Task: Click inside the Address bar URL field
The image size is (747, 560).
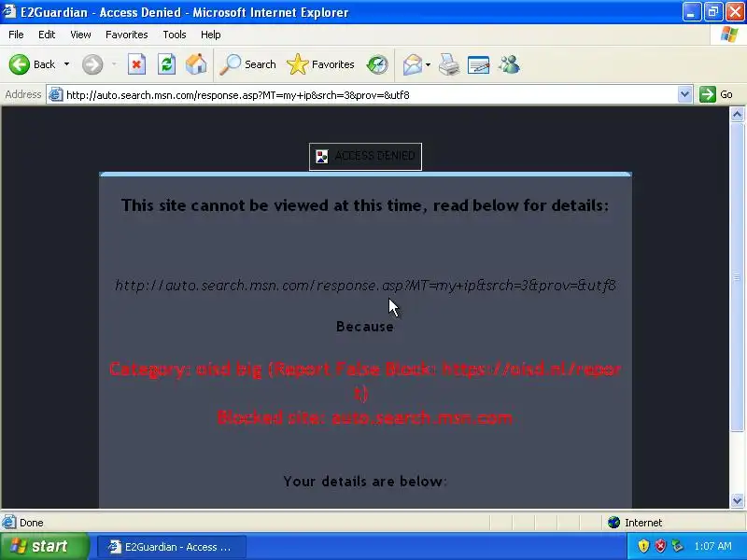Action: click(x=369, y=95)
